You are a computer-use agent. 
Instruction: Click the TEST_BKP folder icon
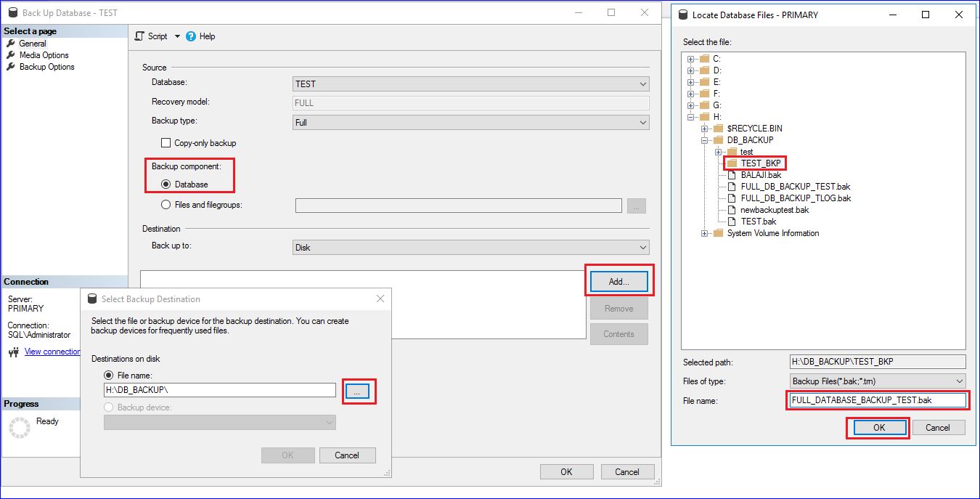tap(732, 163)
